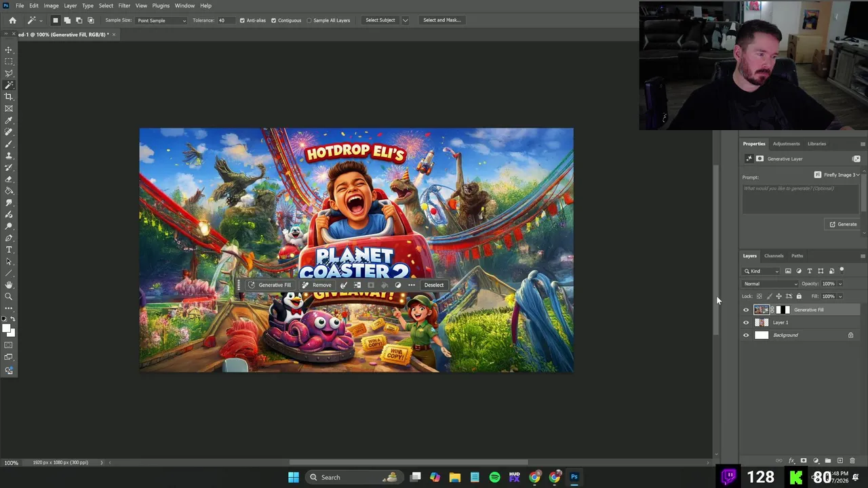This screenshot has height=488, width=868.
Task: Open the File menu
Action: [x=20, y=5]
